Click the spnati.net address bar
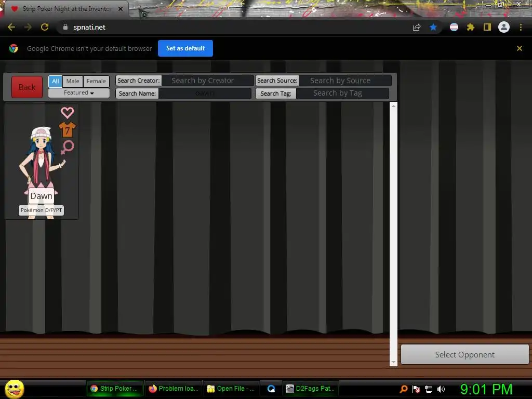532x399 pixels. (x=234, y=27)
